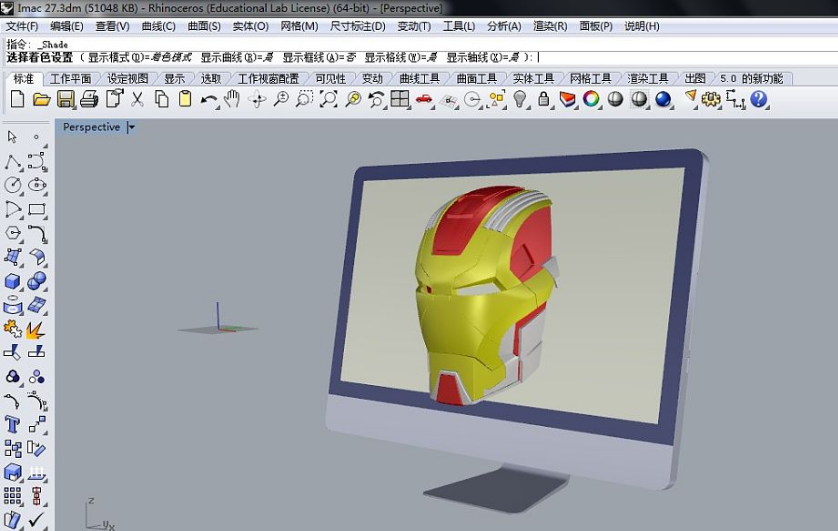Select the Ellipse tool in sidebar
Viewport: 838px width, 531px height.
coord(37,185)
